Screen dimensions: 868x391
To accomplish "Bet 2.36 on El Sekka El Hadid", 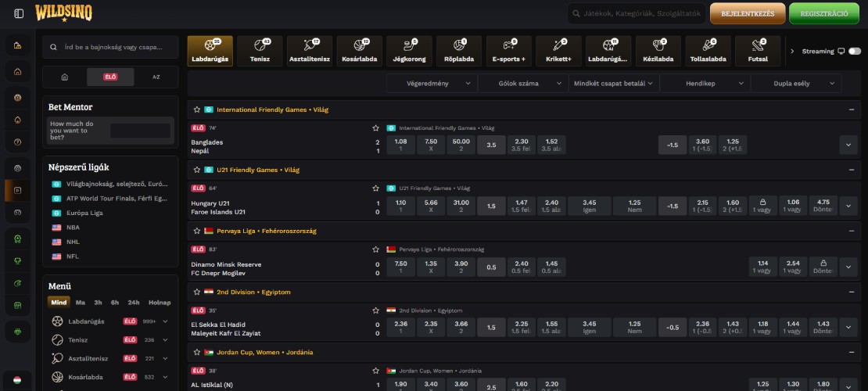I will tap(401, 328).
